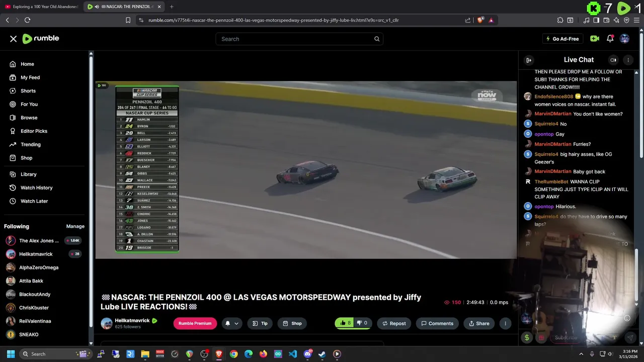Click the share page icon in address bar
Viewport: 644px width, 362px height.
coord(468,20)
